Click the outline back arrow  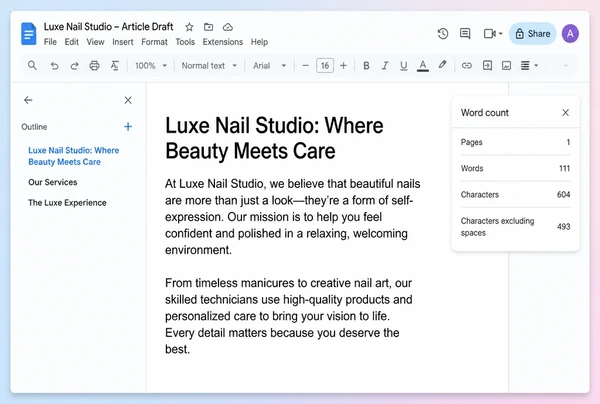click(x=28, y=100)
